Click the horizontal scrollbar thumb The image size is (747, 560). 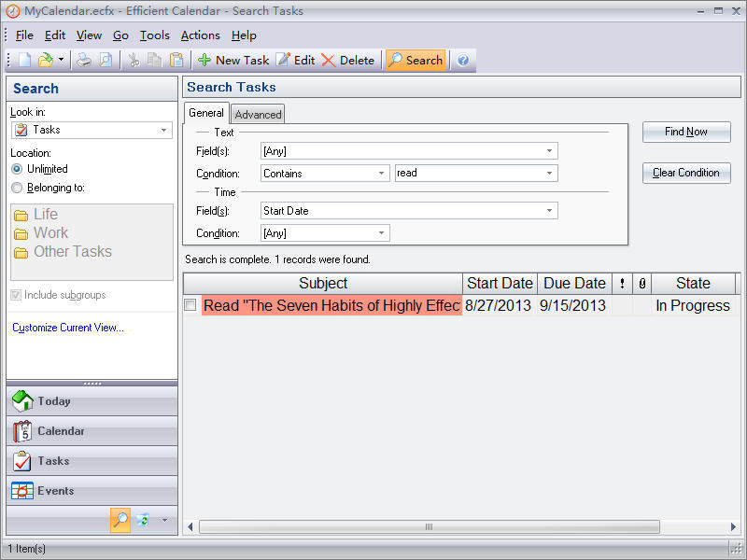pyautogui.click(x=430, y=526)
